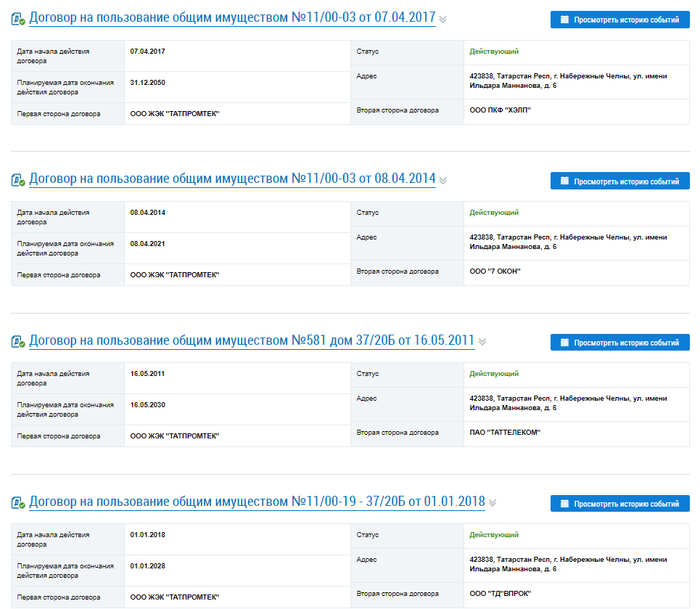Expand chevron after contract №11/00-03 от 08.04.2014

[443, 181]
